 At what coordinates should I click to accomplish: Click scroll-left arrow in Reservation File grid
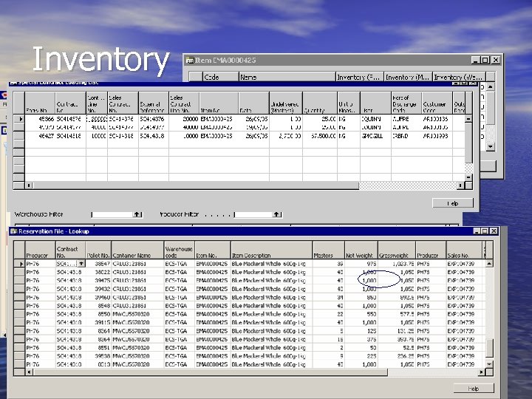pos(30,372)
